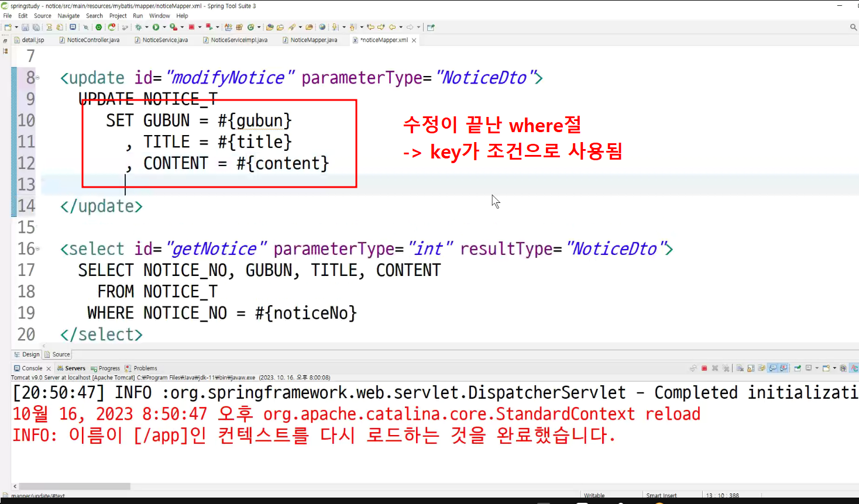Open the Problems view tab
This screenshot has width=859, height=504.
pyautogui.click(x=141, y=368)
